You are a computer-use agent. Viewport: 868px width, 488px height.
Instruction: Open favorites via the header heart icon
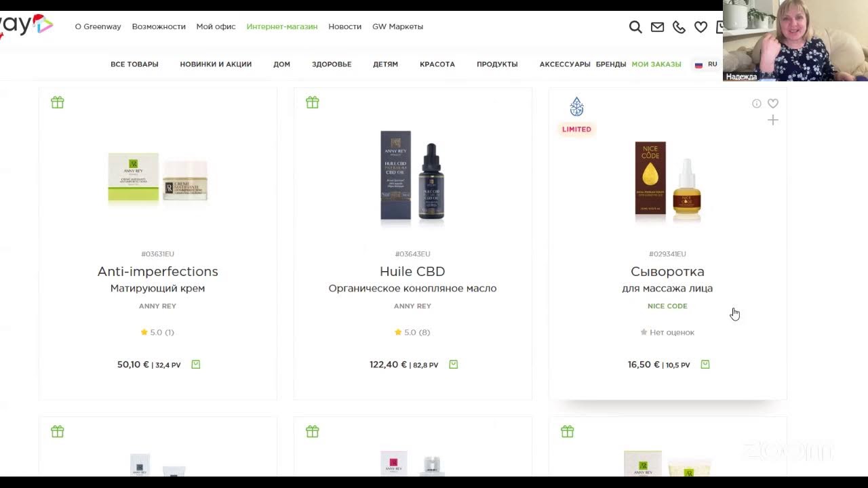point(701,27)
